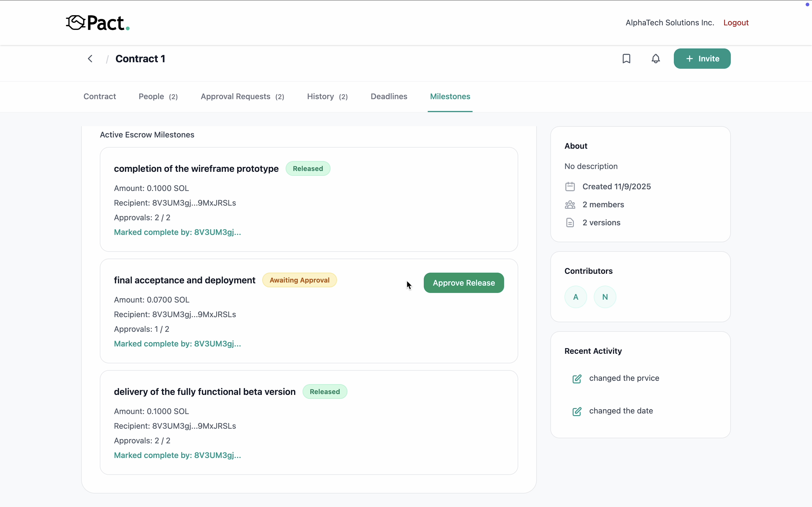Open the notifications bell
This screenshot has height=507, width=812.
(655, 59)
